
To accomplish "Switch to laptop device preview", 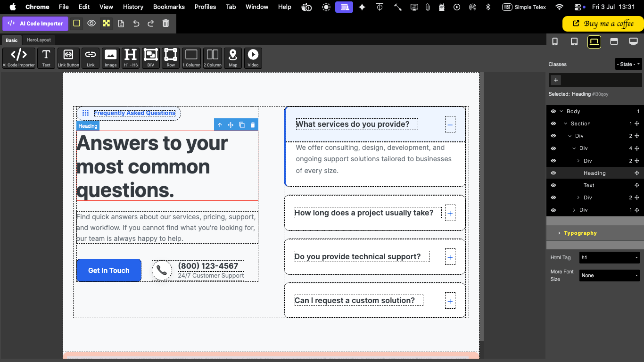I will click(594, 41).
